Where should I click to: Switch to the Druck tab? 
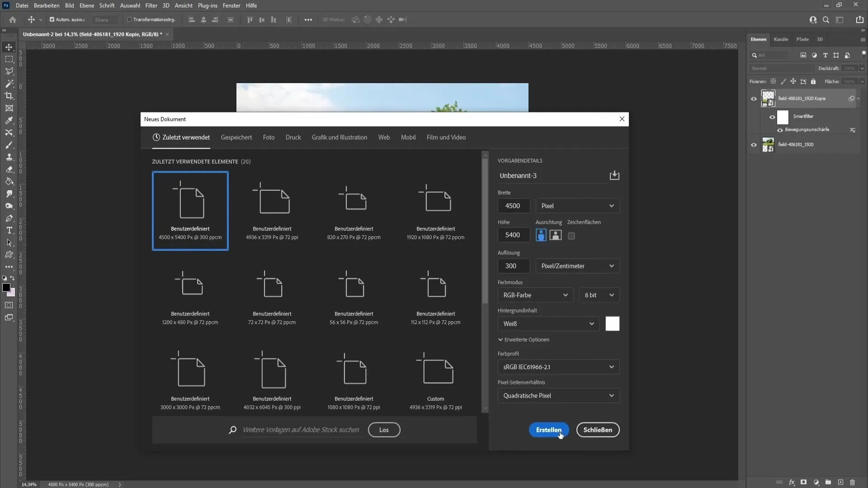293,137
